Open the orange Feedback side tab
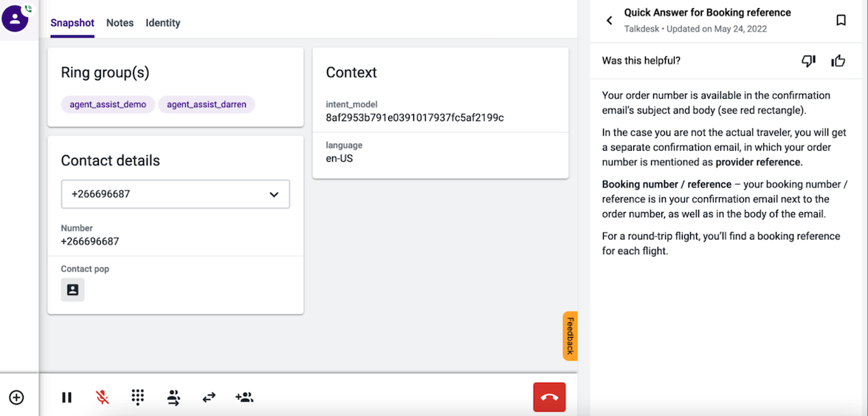The image size is (868, 416). pyautogui.click(x=570, y=336)
